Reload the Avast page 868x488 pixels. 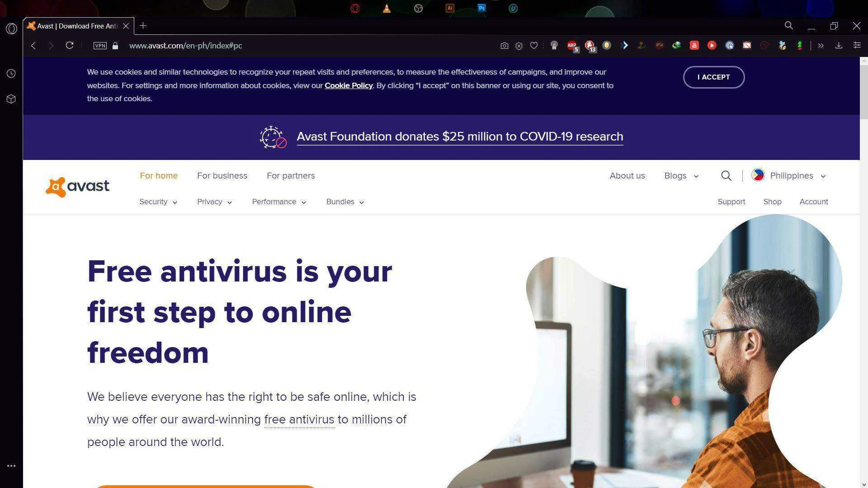(70, 46)
